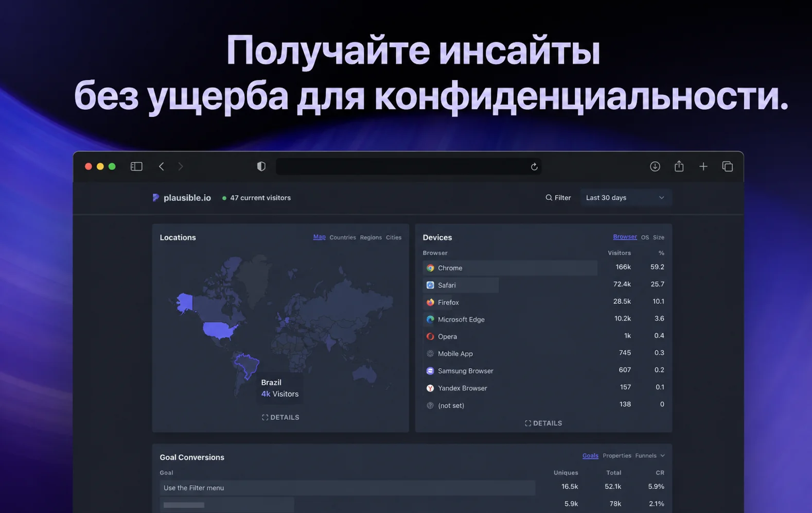Screen dimensions: 812x513
Task: Click the United States on the map
Action: point(220,330)
